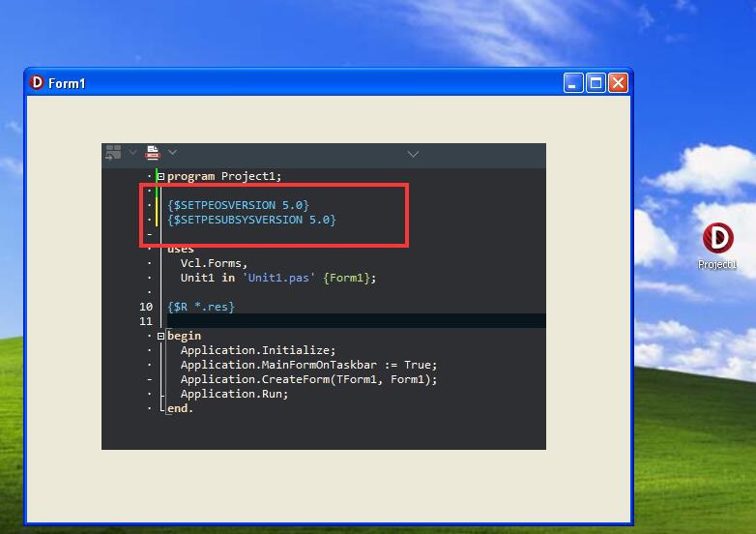Collapse the fold box beside program Project1

161,177
